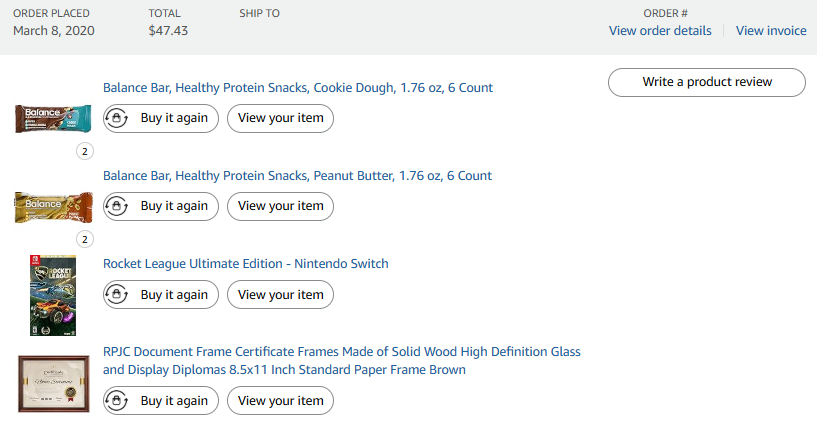Click View order details link
The height and width of the screenshot is (435, 817).
click(660, 31)
